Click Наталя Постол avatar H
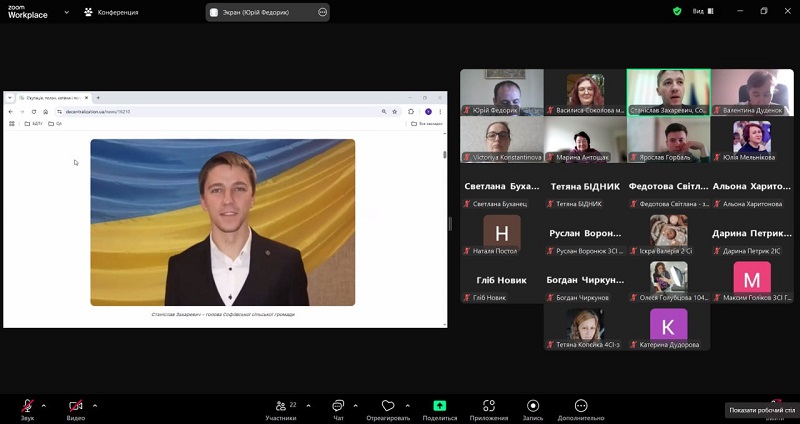Screen dimensions: 800x424 (x=502, y=233)
